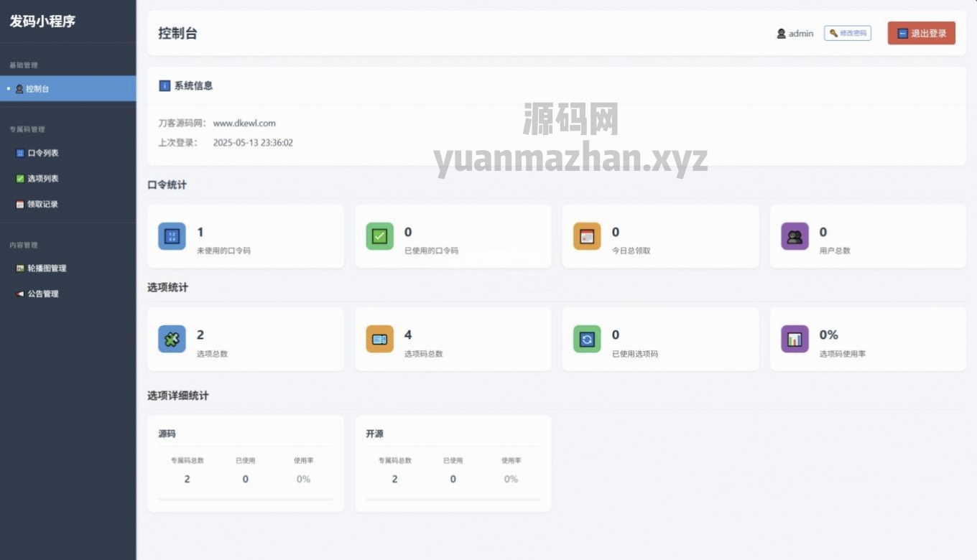Click the green refresh icon for 已使用选项码
The image size is (977, 560).
tap(587, 339)
